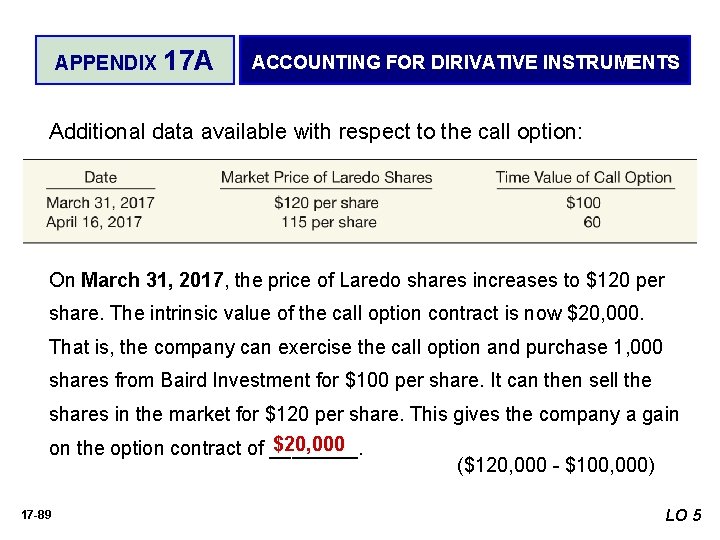Click the March 31, 2017 table row date
Screen dimensions: 720x540
point(101,202)
